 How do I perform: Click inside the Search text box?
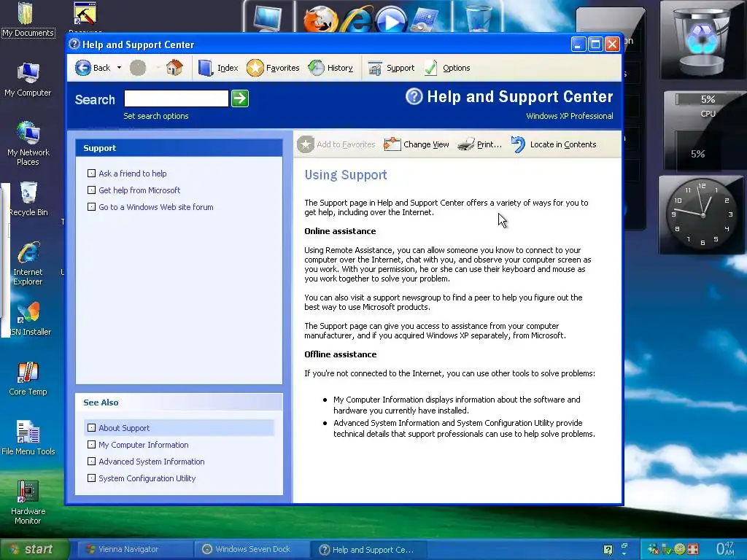click(x=177, y=98)
